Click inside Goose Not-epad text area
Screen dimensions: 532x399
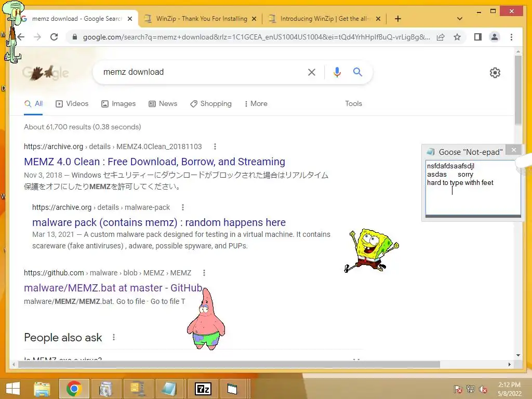coord(473,187)
